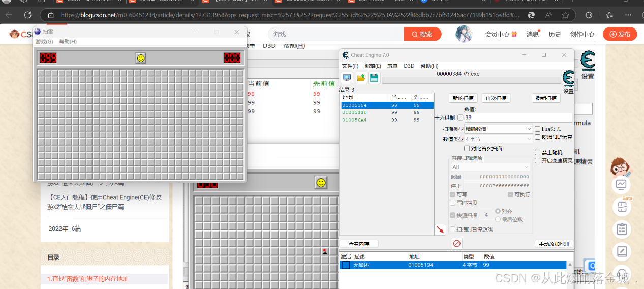644x289 pixels.
Task: Open the D3D menu in Cheat Engine
Action: tap(409, 66)
